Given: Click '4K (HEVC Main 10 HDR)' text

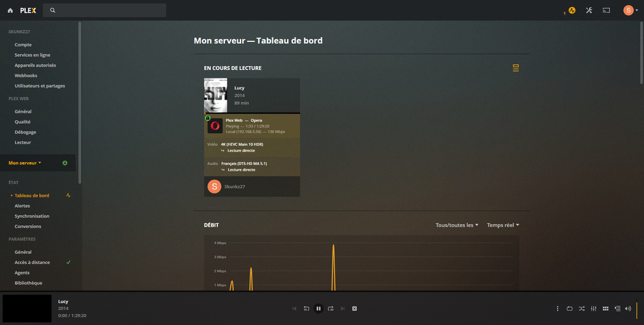Looking at the screenshot, I should [x=242, y=144].
